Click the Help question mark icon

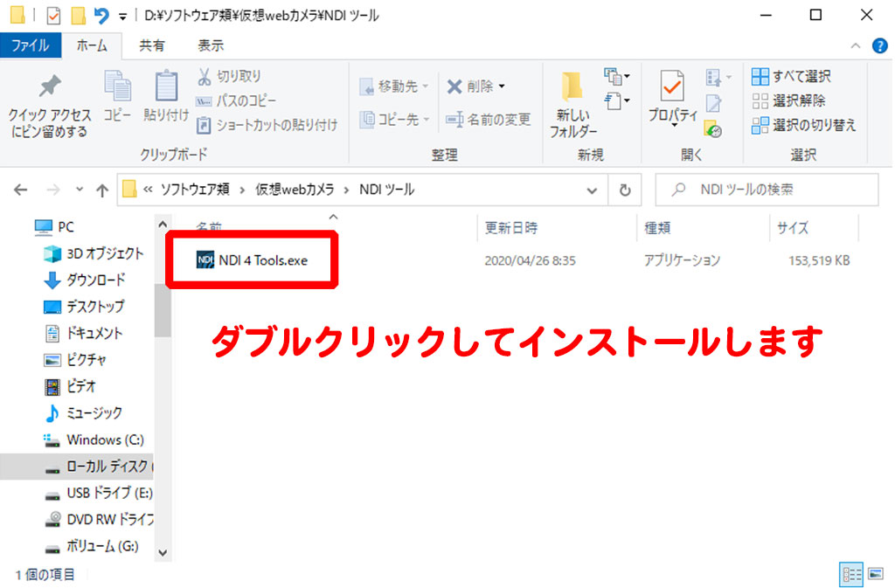pyautogui.click(x=879, y=45)
